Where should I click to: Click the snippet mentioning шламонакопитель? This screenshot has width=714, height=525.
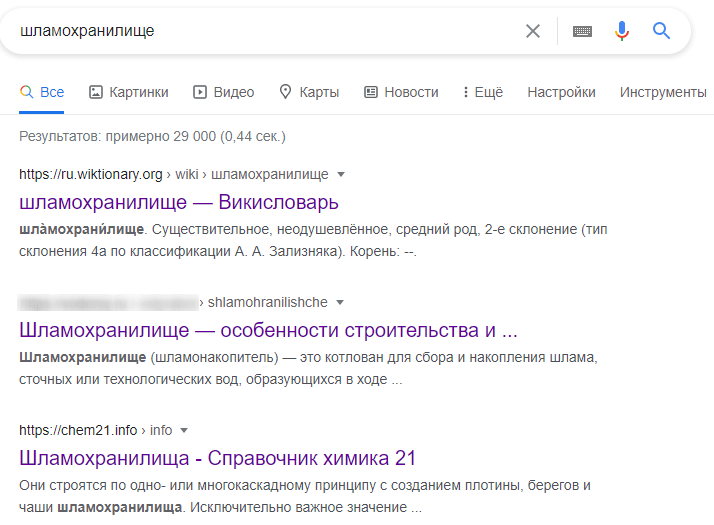click(x=308, y=368)
